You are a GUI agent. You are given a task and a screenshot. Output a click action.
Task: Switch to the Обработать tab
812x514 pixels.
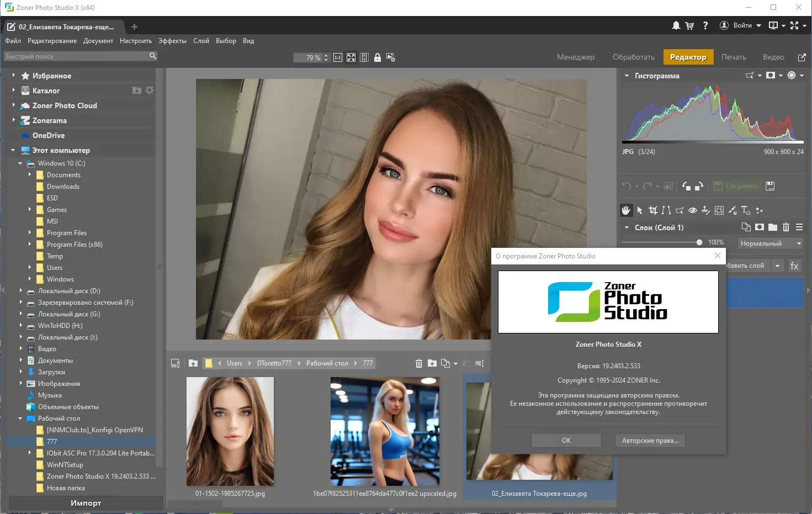point(633,57)
